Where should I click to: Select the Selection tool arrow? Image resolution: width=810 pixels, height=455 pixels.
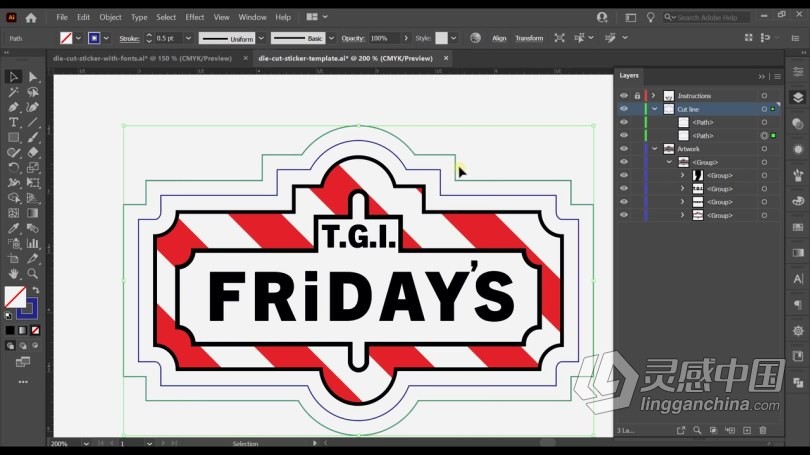click(13, 77)
